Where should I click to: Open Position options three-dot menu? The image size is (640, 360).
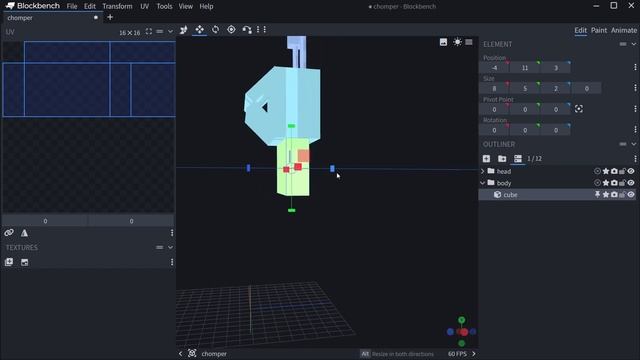pos(635,67)
